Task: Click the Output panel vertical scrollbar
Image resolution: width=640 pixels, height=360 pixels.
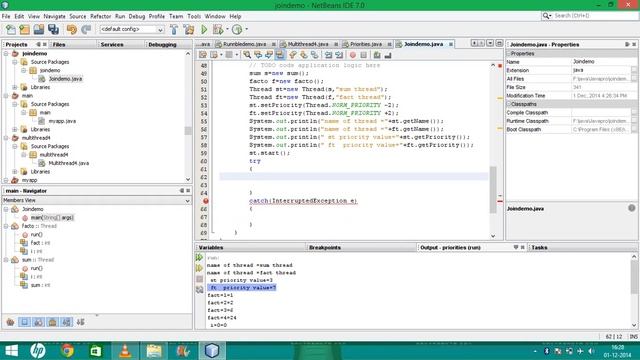Action: pyautogui.click(x=634, y=276)
